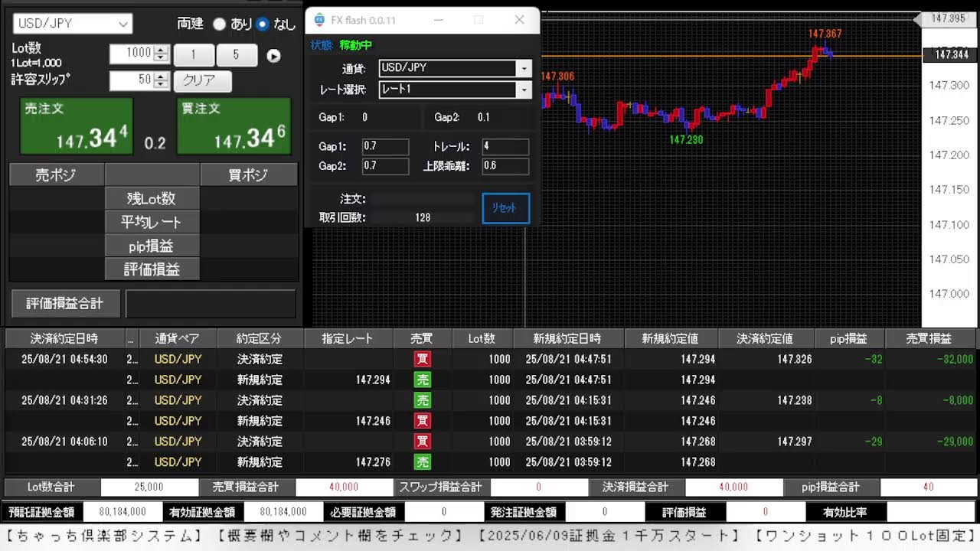980x551 pixels.
Task: Click the Lot数合計 value 25,000
Action: tap(149, 487)
